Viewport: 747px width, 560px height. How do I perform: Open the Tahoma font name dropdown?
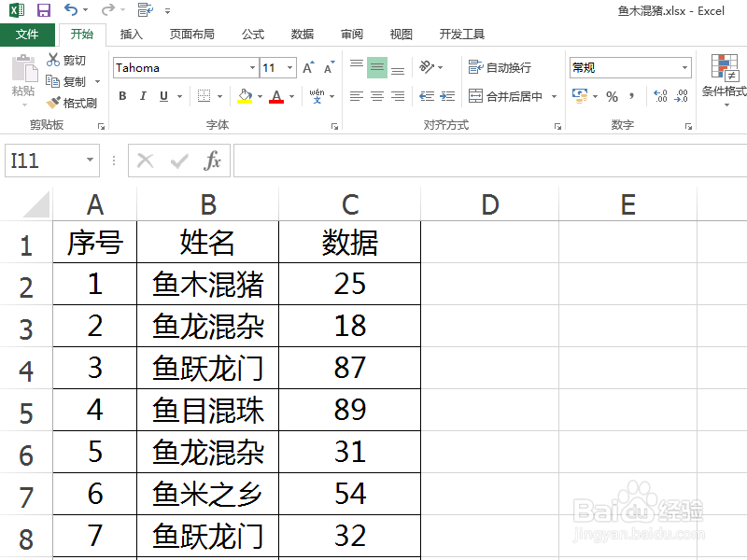[252, 67]
